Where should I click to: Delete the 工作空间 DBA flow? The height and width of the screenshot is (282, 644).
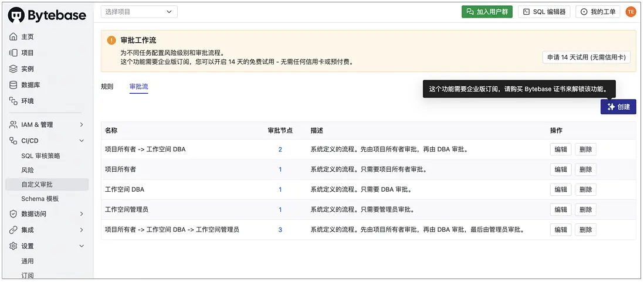point(586,189)
